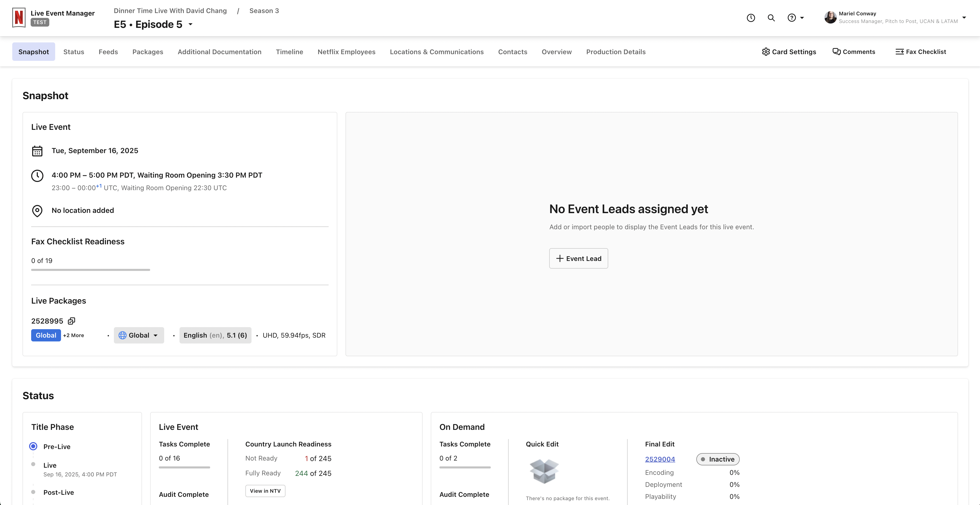Click 'Sep 16, 2025, 4:00 PM PDT' under Live

pos(80,474)
